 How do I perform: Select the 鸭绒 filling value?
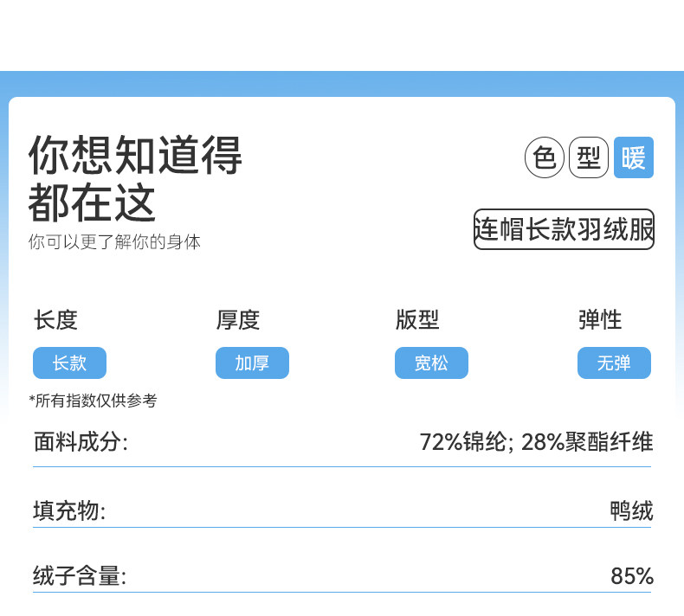point(631,510)
